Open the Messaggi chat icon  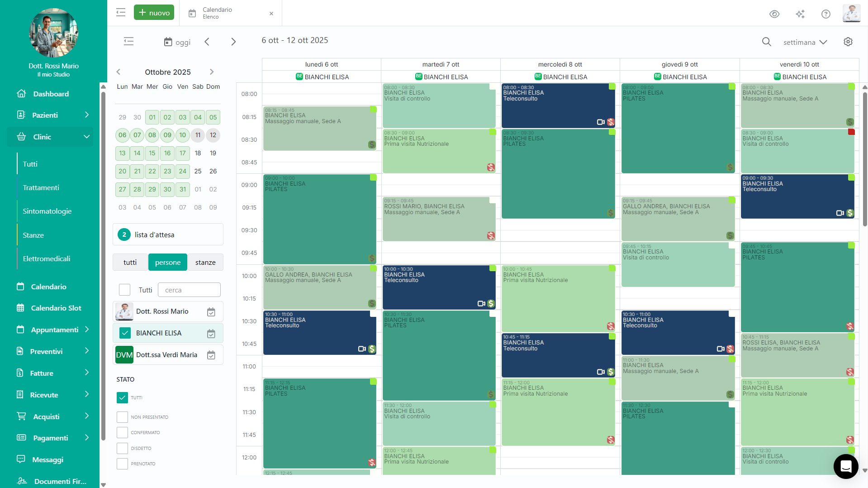pyautogui.click(x=21, y=459)
